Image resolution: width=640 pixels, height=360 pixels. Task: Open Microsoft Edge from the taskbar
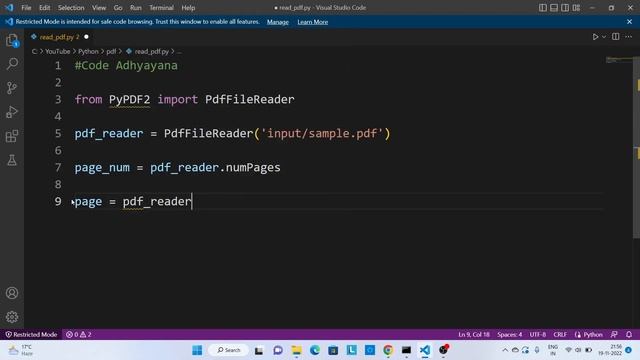[x=315, y=350]
